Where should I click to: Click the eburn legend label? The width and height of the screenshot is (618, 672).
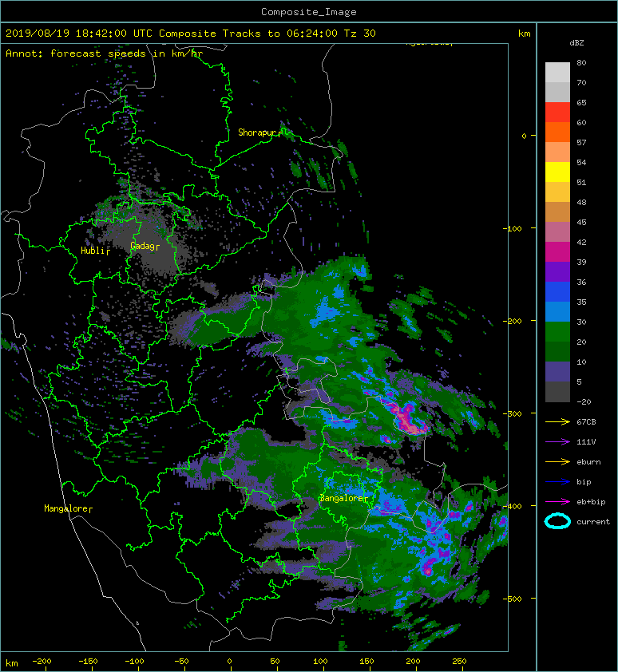point(588,461)
